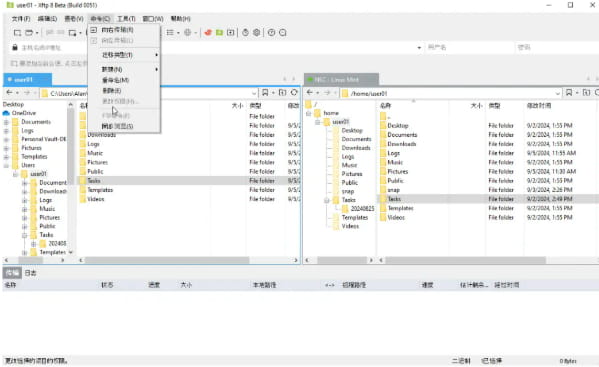Switch to the 日志 log tab
The height and width of the screenshot is (367, 599).
pyautogui.click(x=31, y=273)
